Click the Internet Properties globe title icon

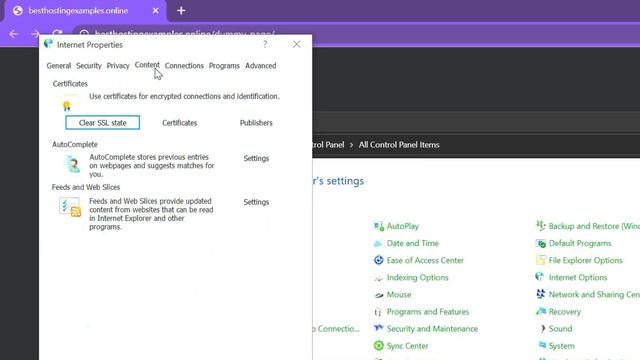pos(48,44)
